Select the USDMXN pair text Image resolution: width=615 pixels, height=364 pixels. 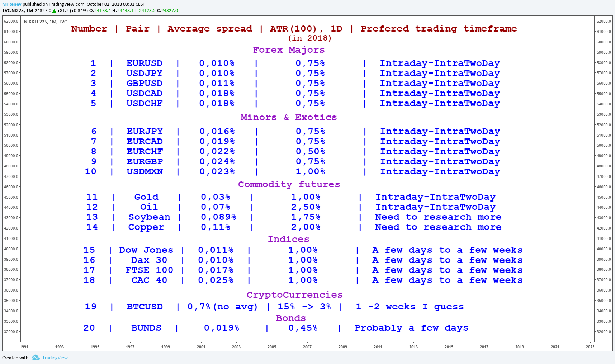[x=145, y=171]
